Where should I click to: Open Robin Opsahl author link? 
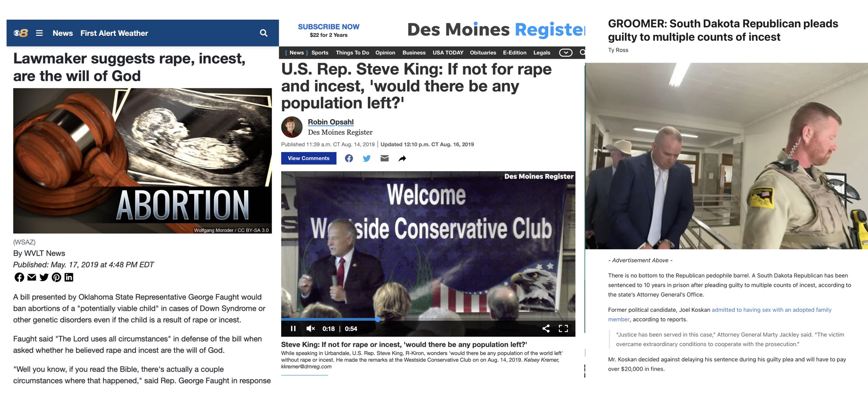(x=331, y=122)
